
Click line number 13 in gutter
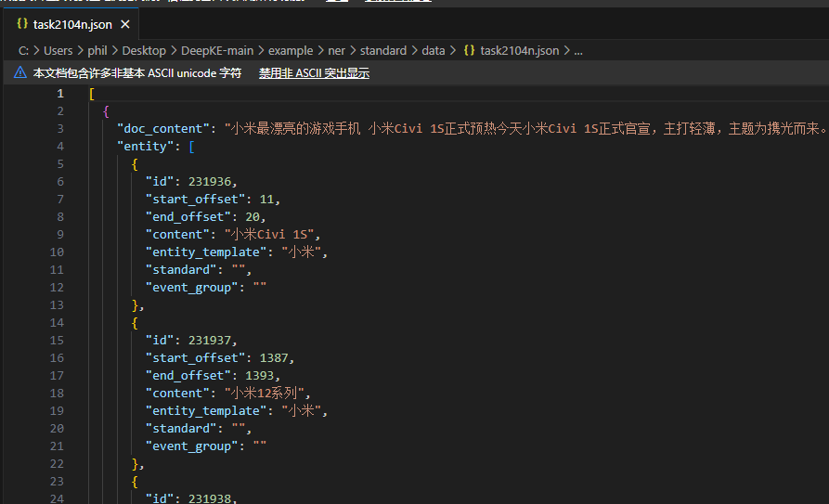pos(58,305)
